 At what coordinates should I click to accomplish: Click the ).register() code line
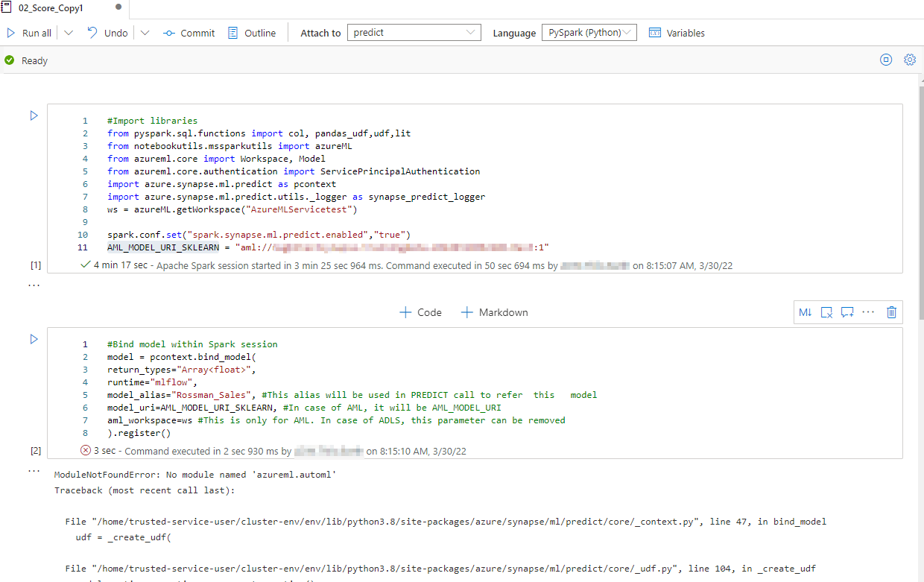coord(139,433)
